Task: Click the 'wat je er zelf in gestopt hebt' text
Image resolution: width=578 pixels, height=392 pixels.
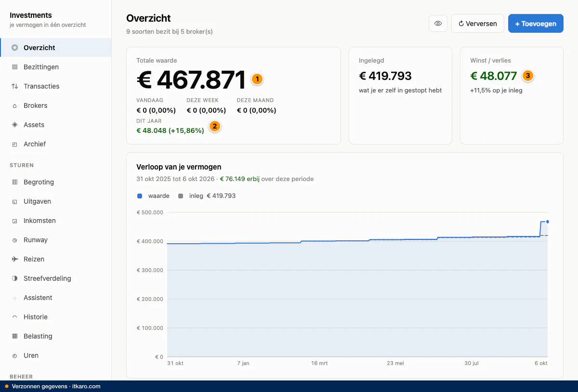Action: [x=400, y=90]
